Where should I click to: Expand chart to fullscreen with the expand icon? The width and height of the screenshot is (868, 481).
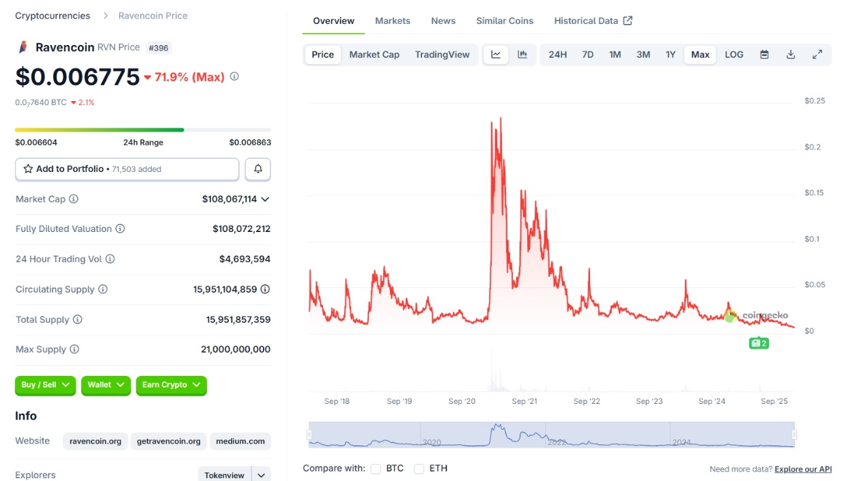coord(817,54)
